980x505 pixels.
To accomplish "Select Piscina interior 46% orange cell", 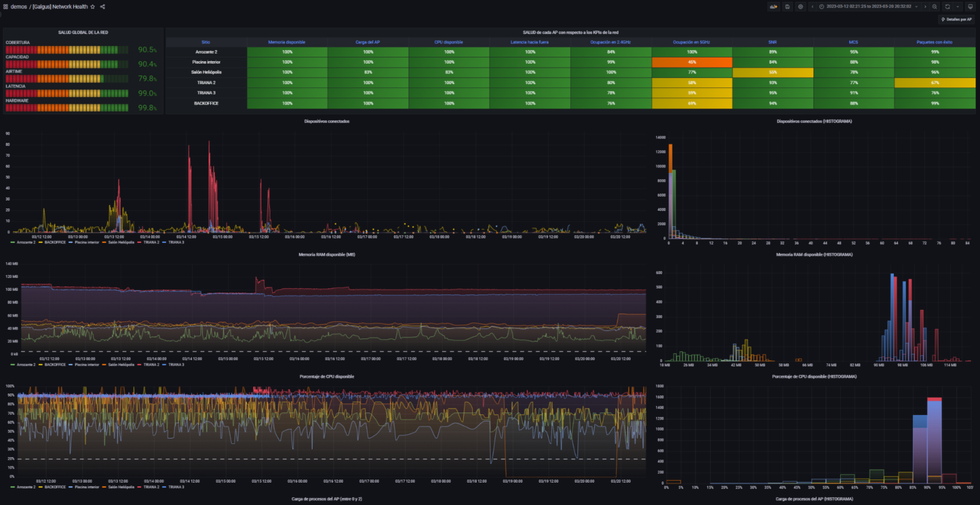I will (692, 62).
